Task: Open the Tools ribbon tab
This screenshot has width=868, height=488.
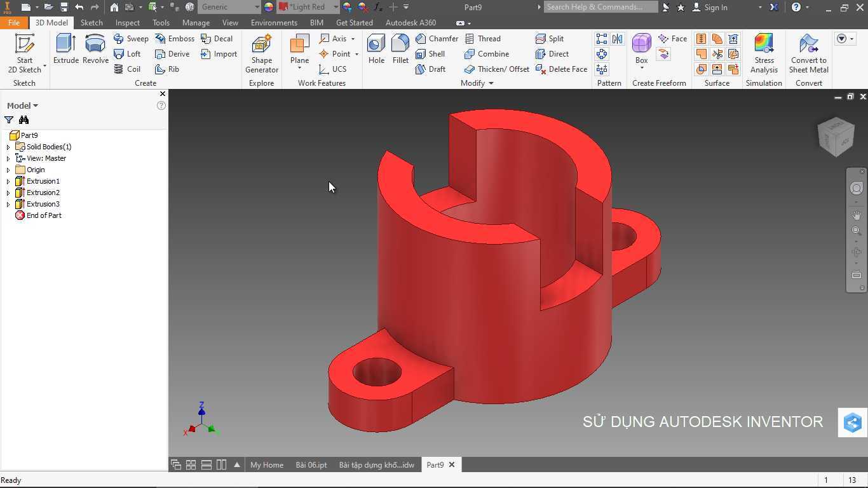Action: click(x=161, y=22)
